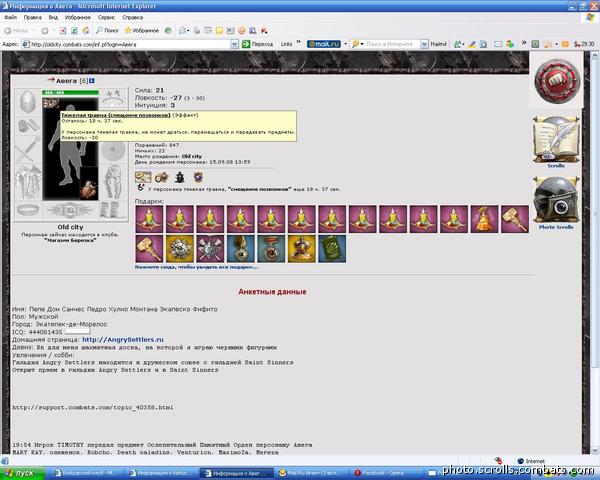The width and height of the screenshot is (600, 480).
Task: Switch to Mail.Ru Агент taskbar item
Action: (x=312, y=473)
